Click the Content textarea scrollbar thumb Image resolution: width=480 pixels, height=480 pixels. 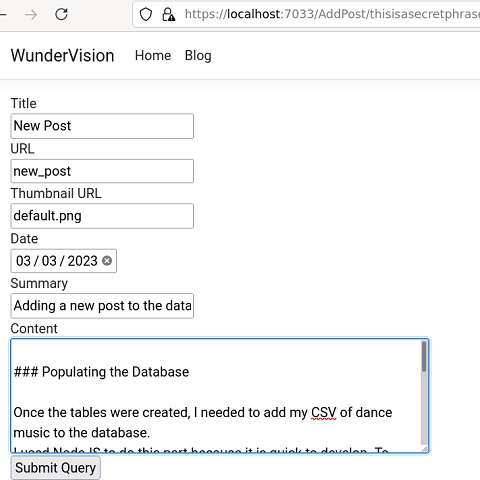point(424,357)
